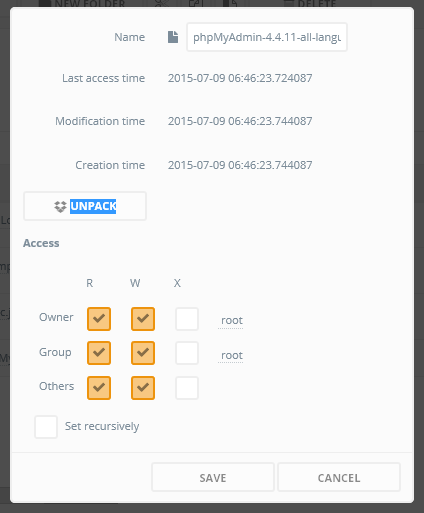Save the file properties
424x513 pixels.
(x=213, y=477)
